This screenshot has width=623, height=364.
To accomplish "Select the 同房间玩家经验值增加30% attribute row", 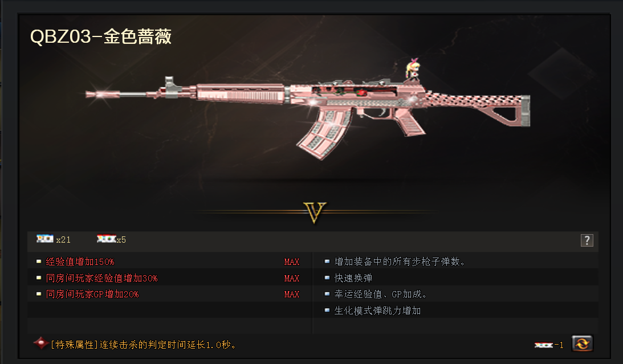I will (170, 278).
